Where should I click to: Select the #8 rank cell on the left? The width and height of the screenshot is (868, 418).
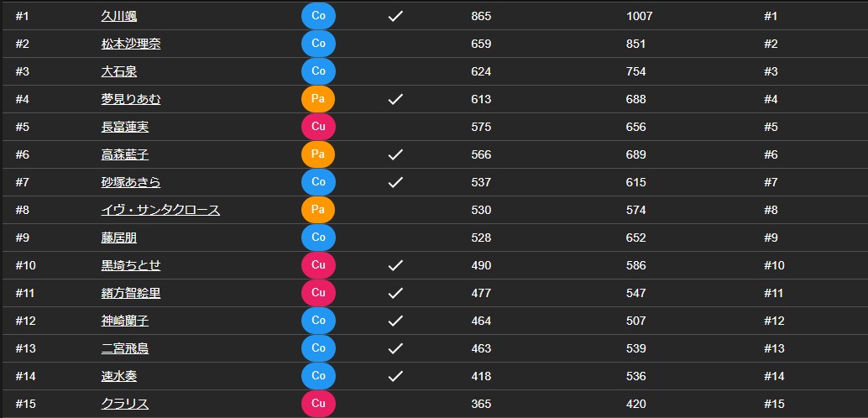22,211
